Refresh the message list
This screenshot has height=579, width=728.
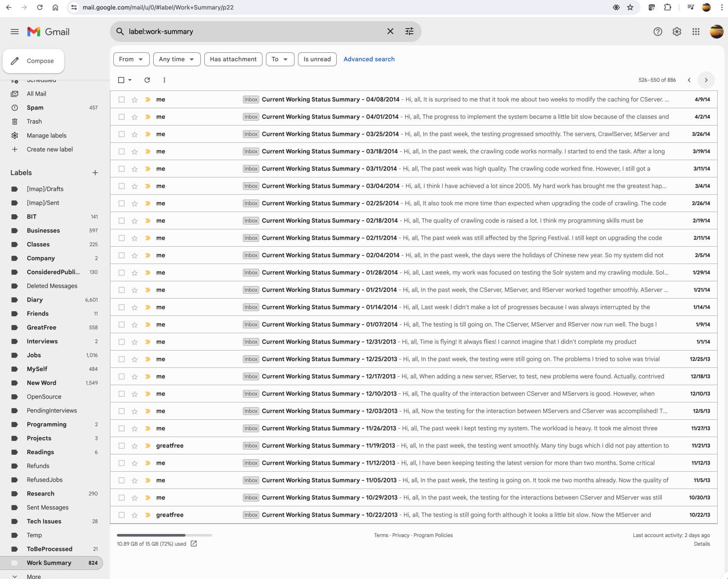tap(147, 80)
